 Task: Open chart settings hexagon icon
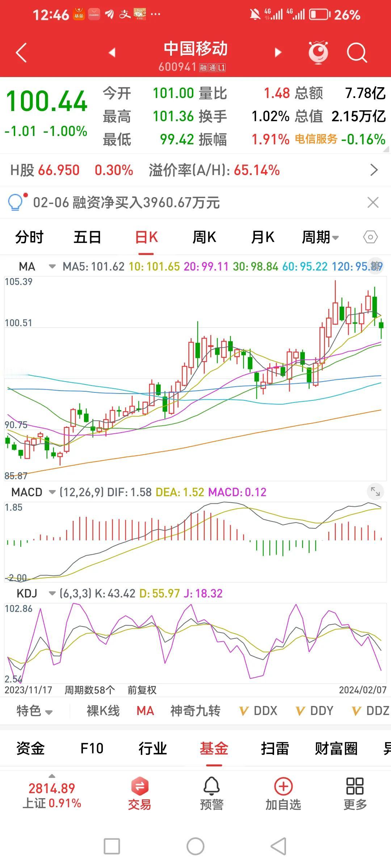coord(370,238)
